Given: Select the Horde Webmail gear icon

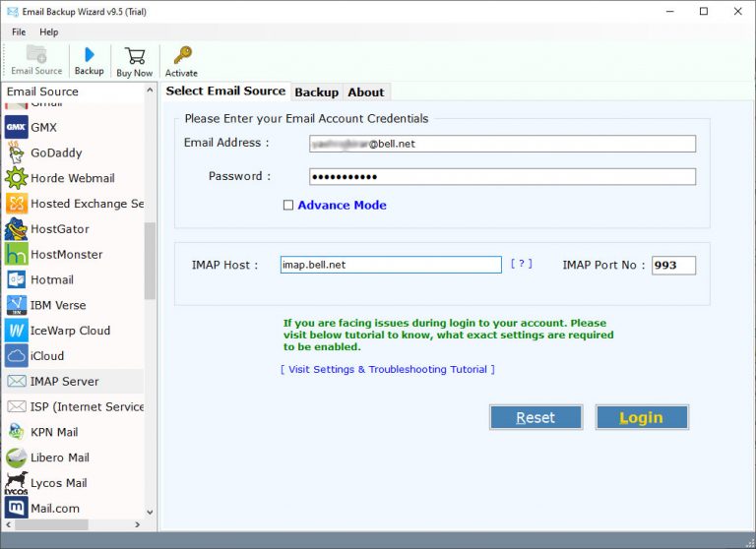Looking at the screenshot, I should click(x=17, y=178).
